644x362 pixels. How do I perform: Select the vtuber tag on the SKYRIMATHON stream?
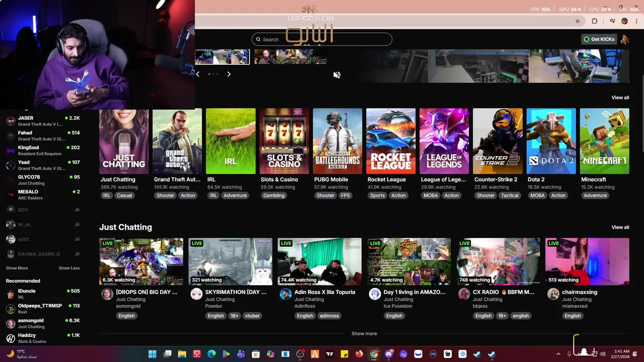(252, 316)
